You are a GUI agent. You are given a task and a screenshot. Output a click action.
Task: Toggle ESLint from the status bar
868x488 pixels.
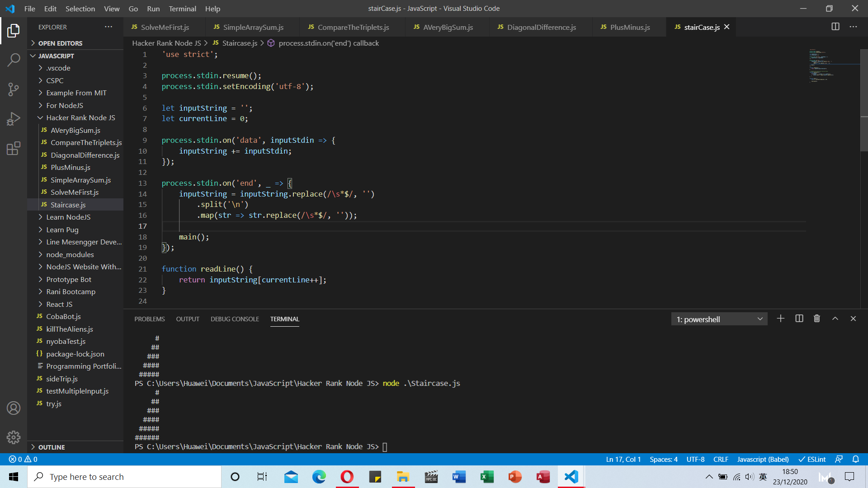click(812, 459)
